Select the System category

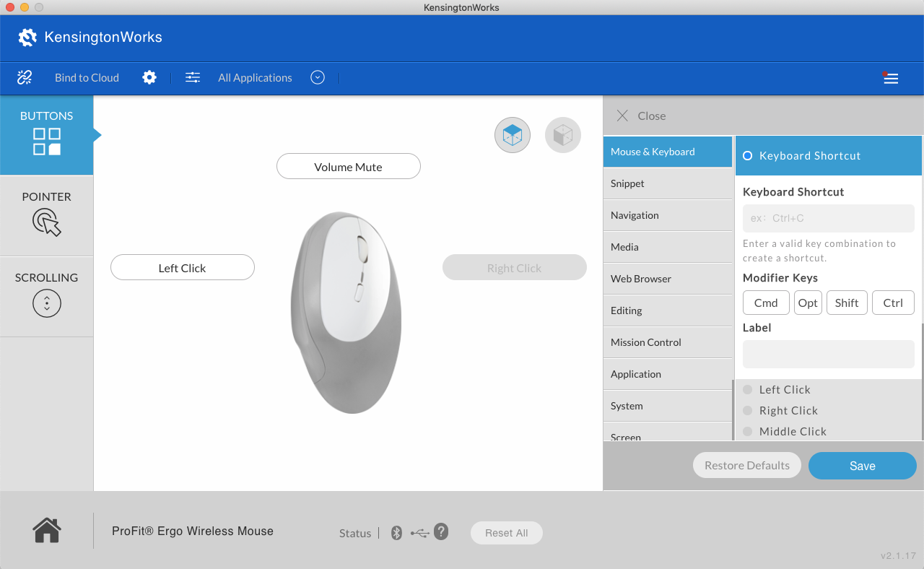668,406
